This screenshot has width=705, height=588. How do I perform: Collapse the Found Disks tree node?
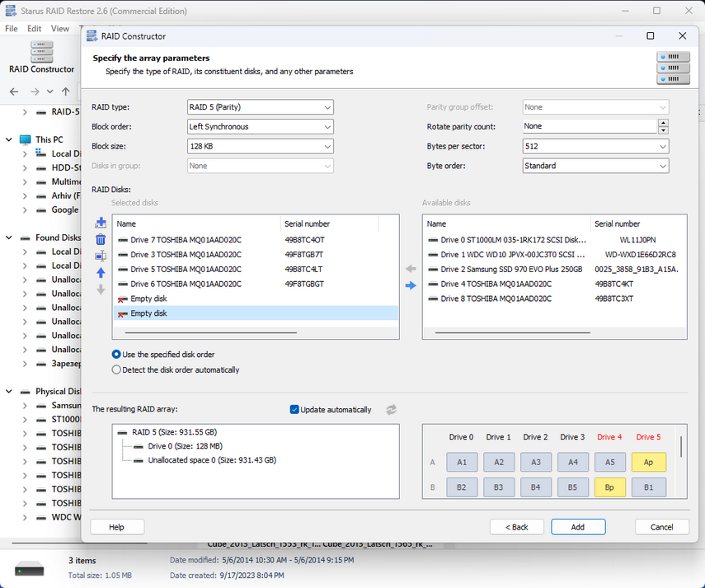pos(9,238)
